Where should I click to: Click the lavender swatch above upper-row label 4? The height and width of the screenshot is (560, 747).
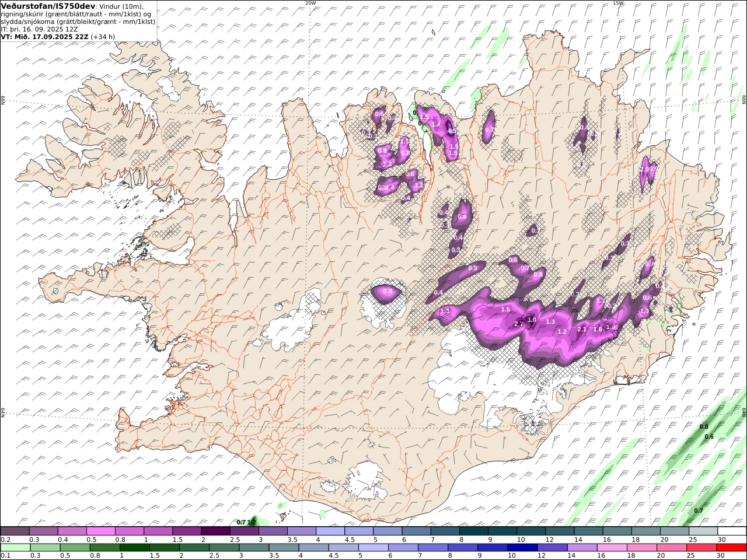click(x=330, y=531)
